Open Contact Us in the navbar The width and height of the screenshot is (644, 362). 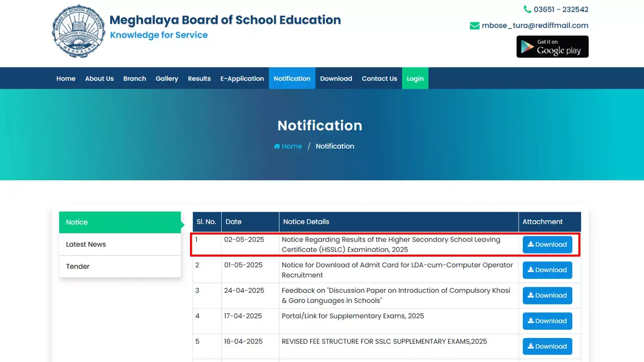(379, 78)
